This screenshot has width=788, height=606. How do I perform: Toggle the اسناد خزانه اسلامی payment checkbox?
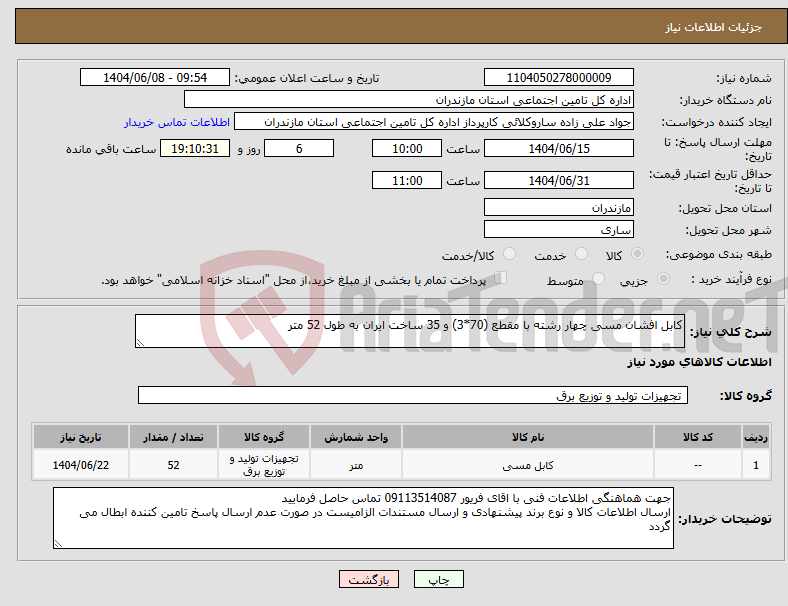click(501, 278)
